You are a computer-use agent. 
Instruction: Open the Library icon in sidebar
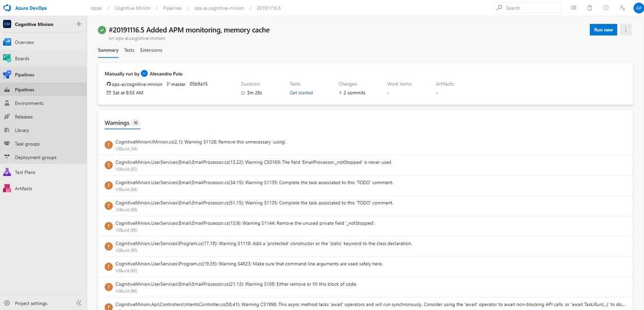coord(7,130)
